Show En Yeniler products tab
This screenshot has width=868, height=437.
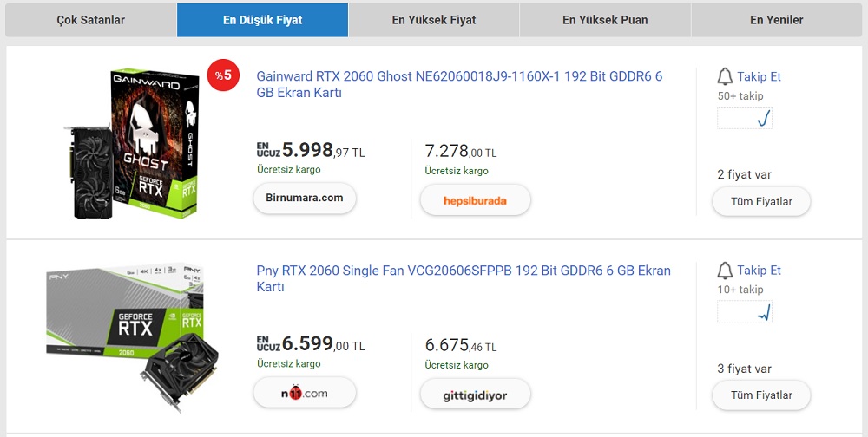[x=777, y=20]
